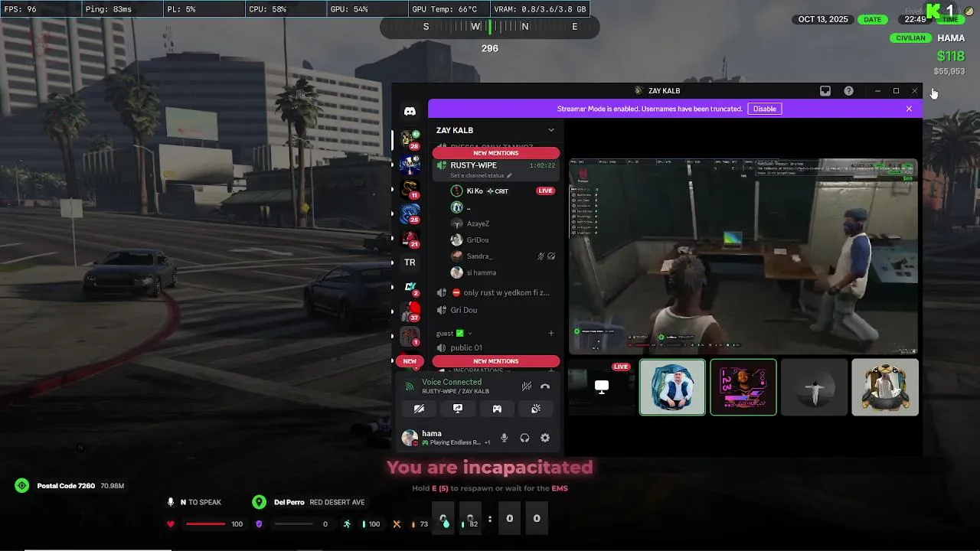Open the TR server icon
The height and width of the screenshot is (551, 980).
(x=410, y=262)
